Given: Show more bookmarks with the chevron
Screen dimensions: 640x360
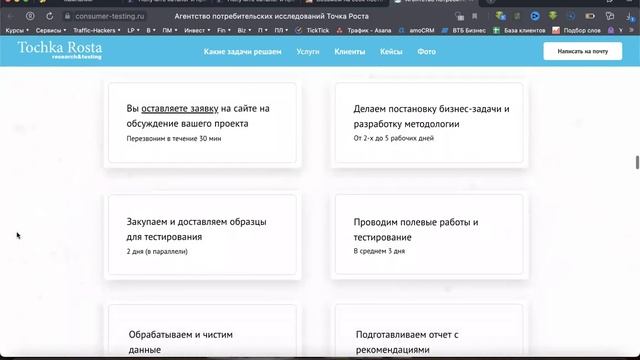Looking at the screenshot, I should click(x=632, y=30).
